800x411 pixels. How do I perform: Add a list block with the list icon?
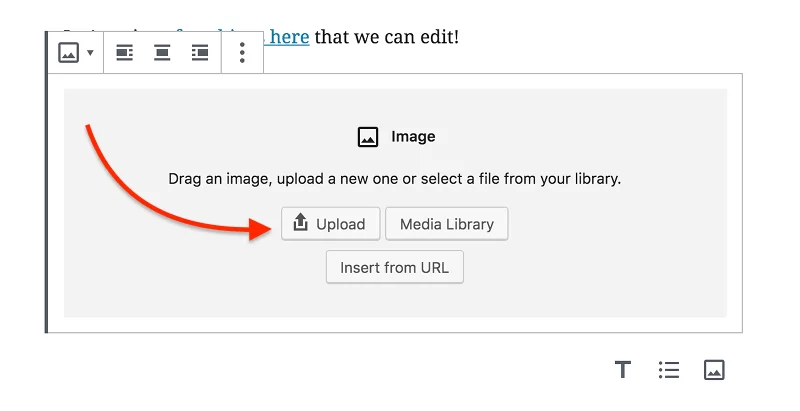point(669,370)
